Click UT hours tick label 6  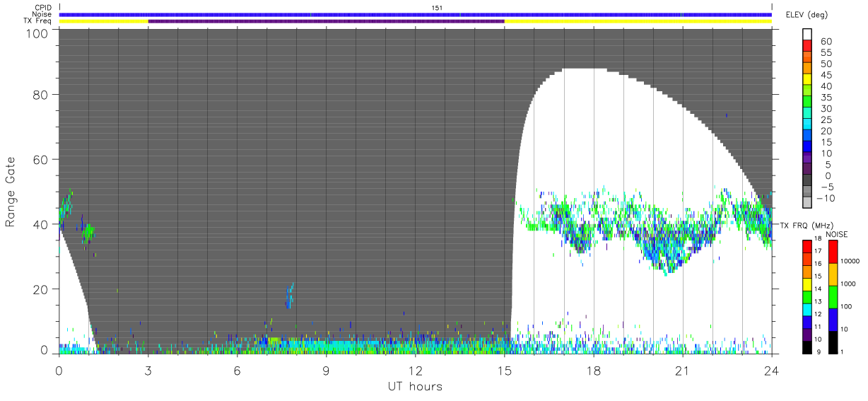(x=237, y=370)
